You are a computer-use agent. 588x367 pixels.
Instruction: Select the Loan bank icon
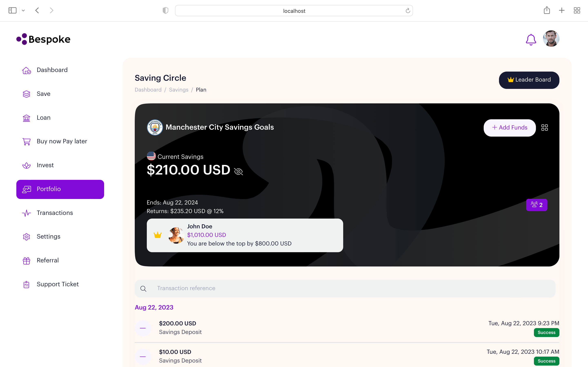(x=27, y=118)
